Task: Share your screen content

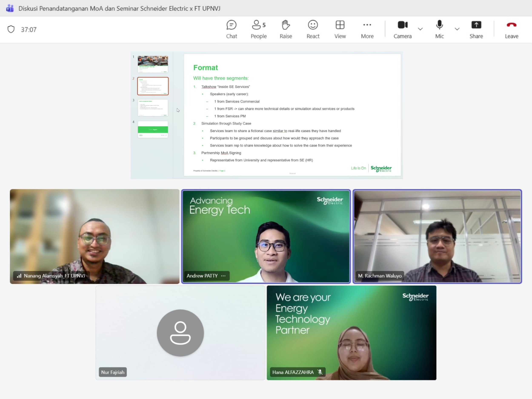Action: coord(476,29)
